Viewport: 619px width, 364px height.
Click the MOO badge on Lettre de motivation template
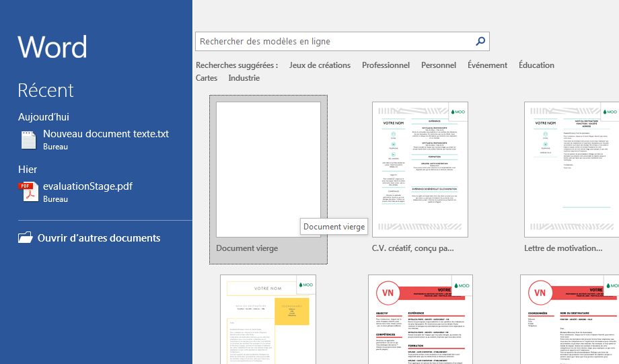610,112
